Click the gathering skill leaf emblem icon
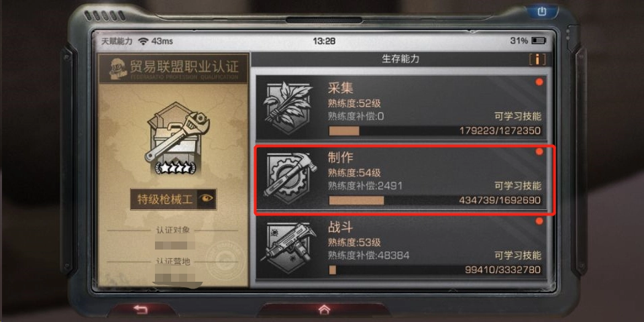The width and height of the screenshot is (644, 322). point(288,108)
